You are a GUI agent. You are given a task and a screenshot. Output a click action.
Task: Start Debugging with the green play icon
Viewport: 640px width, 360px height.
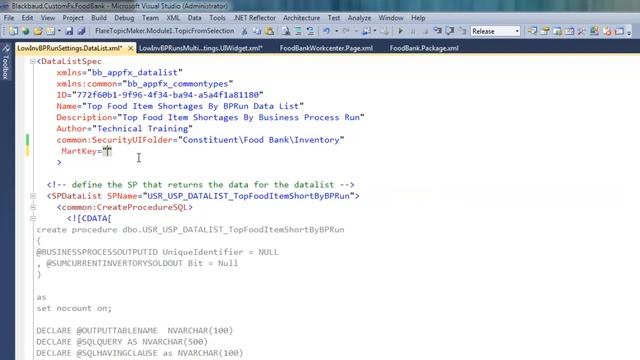(400, 31)
